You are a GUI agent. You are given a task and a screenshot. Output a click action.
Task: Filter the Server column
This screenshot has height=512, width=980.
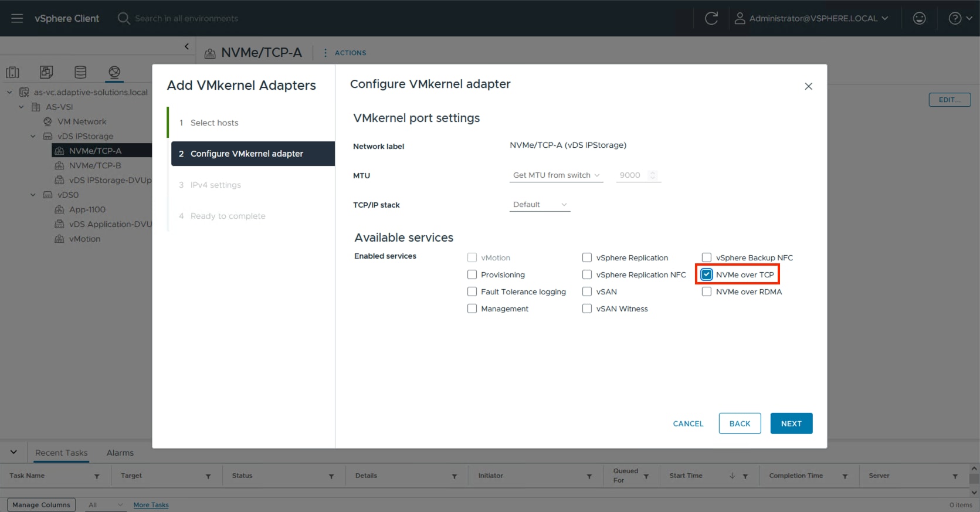pyautogui.click(x=955, y=476)
